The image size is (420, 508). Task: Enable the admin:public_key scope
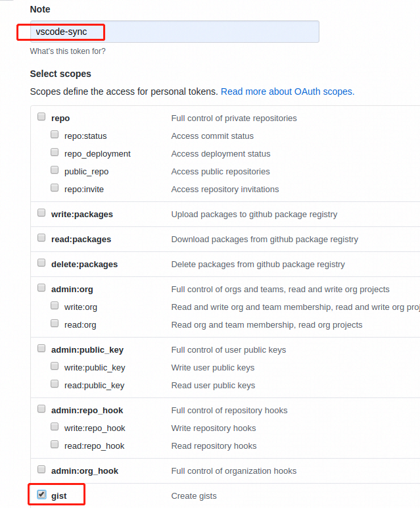coord(41,349)
